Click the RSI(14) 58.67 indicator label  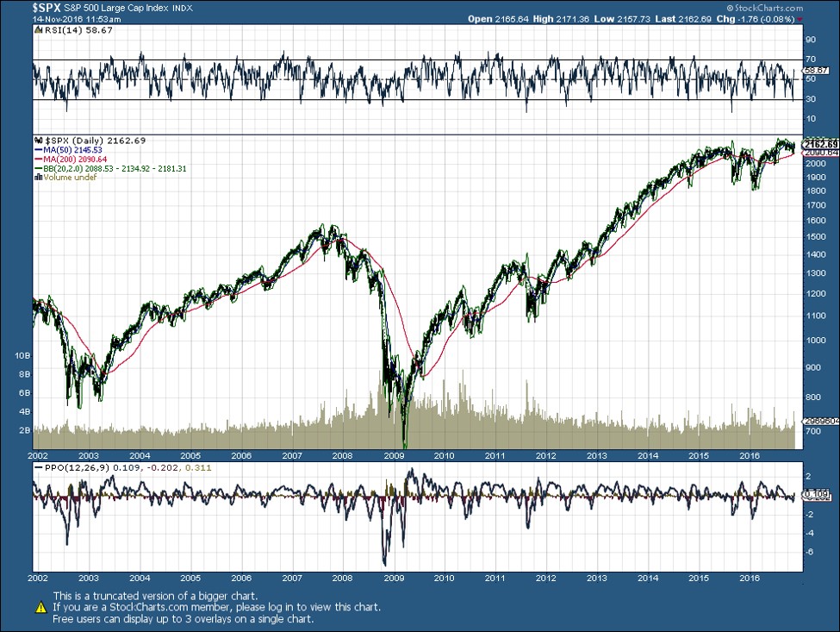tap(78, 30)
